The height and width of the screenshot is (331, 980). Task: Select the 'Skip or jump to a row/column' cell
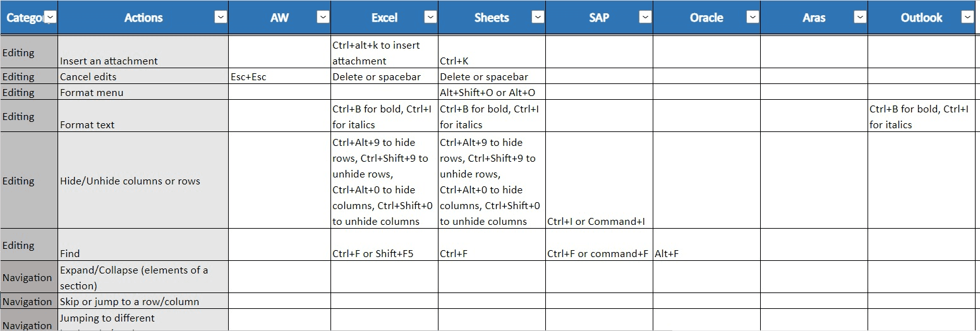click(x=143, y=301)
